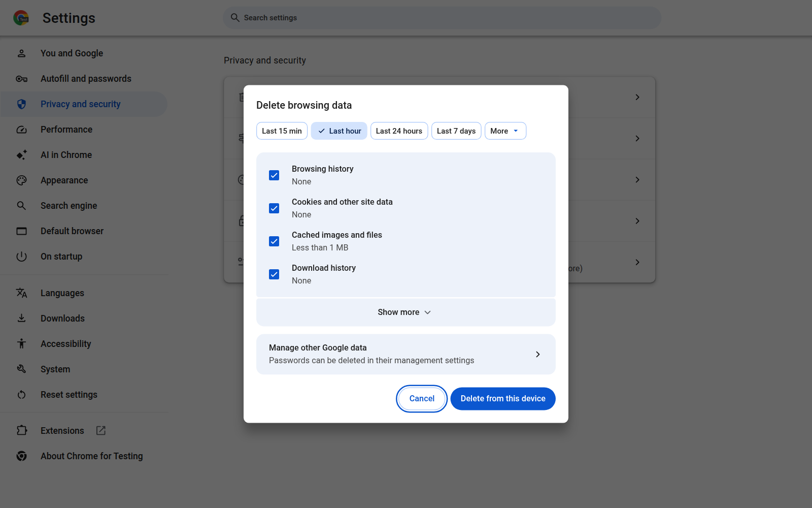Image resolution: width=812 pixels, height=508 pixels.
Task: Open the Downloads settings page label
Action: (x=62, y=319)
